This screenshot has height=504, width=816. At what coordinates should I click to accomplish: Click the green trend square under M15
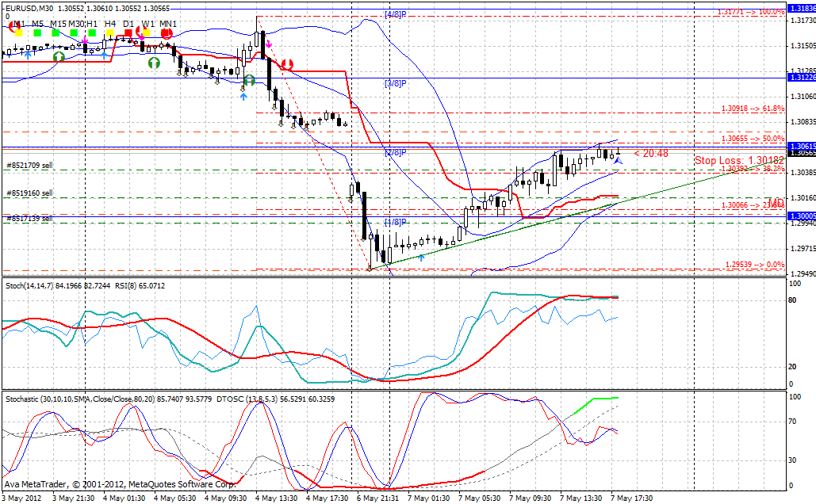pos(56,32)
